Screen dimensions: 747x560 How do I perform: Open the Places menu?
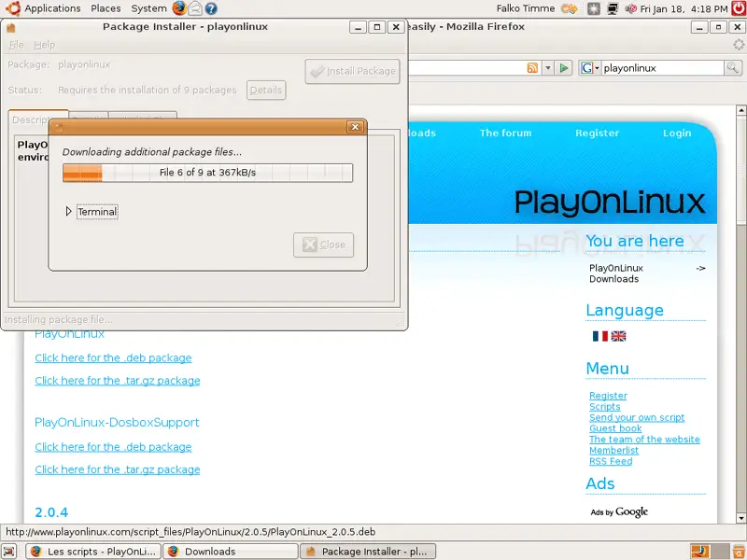click(106, 8)
